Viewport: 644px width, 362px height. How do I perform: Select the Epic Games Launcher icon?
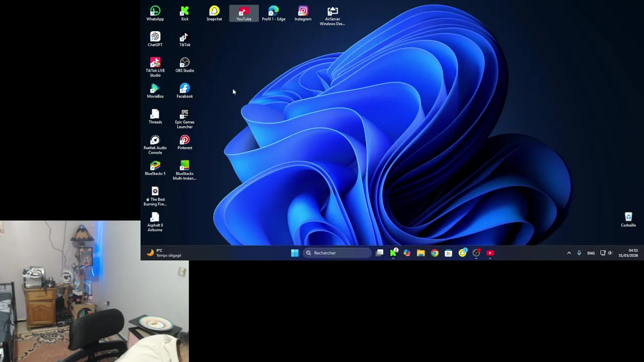coord(185,119)
